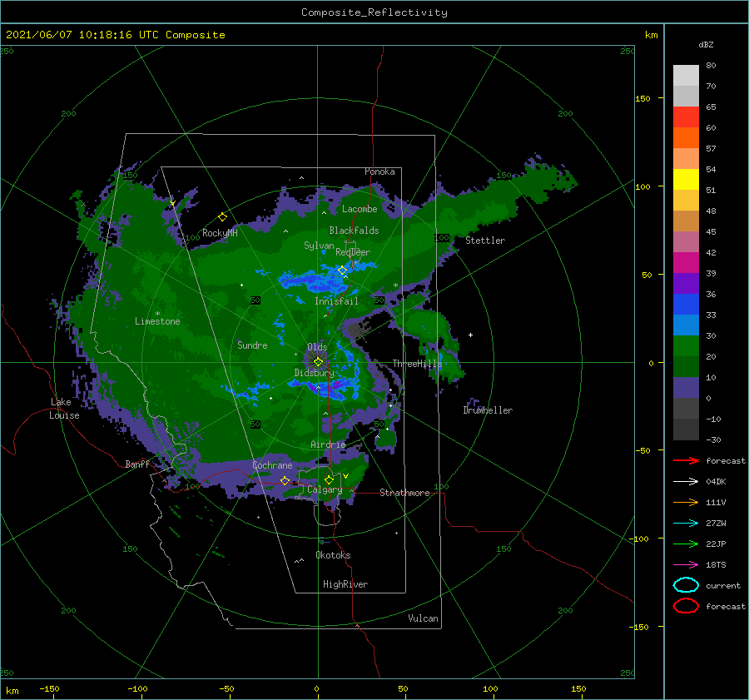The image size is (749, 700).
Task: Click the cyan current oval icon
Action: coord(686,585)
